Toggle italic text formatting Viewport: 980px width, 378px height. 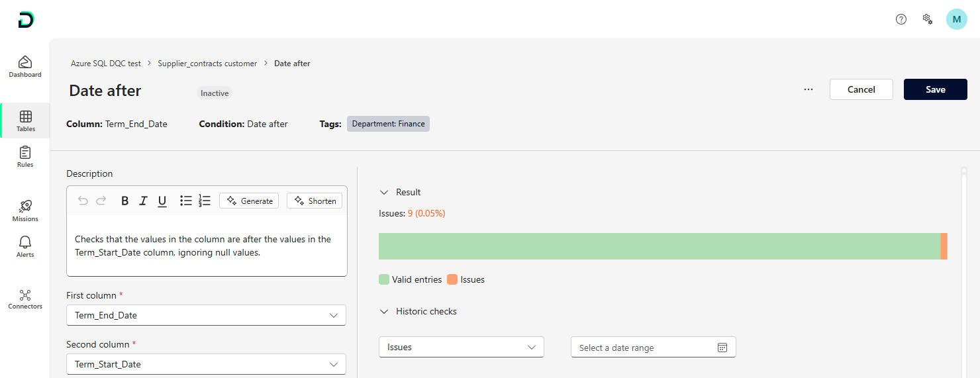pyautogui.click(x=143, y=201)
